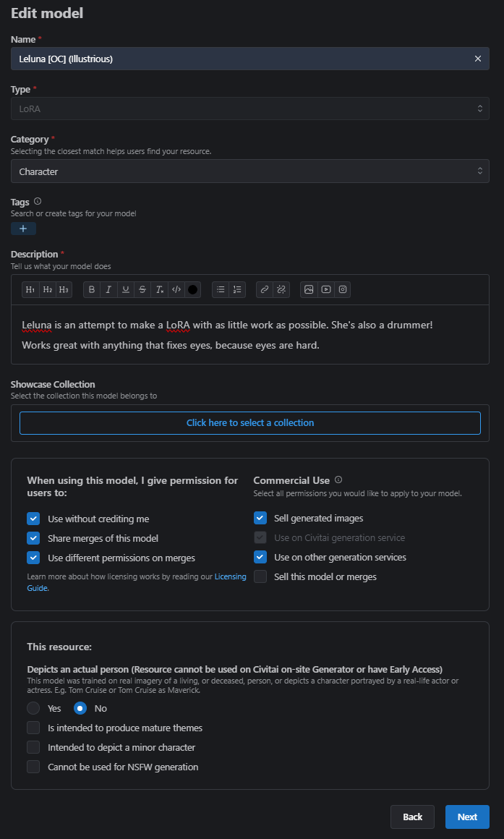The height and width of the screenshot is (839, 504).
Task: Insert an image into the description
Action: [x=309, y=289]
